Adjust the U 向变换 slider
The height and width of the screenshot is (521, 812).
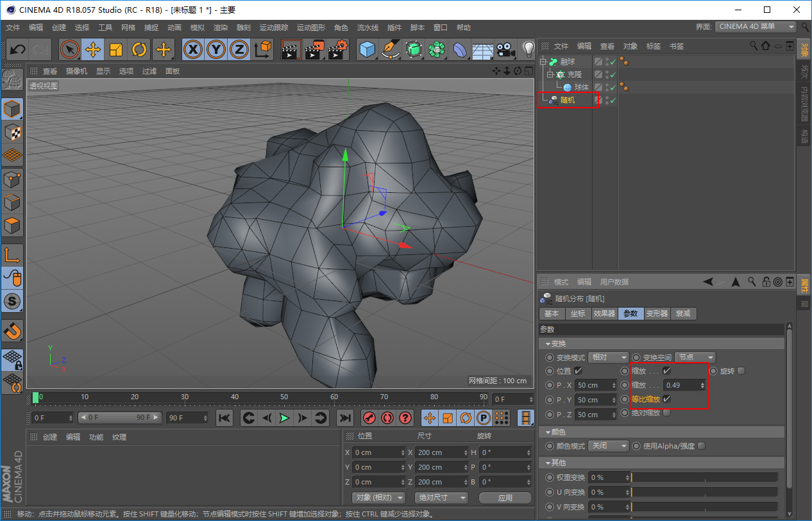point(704,492)
